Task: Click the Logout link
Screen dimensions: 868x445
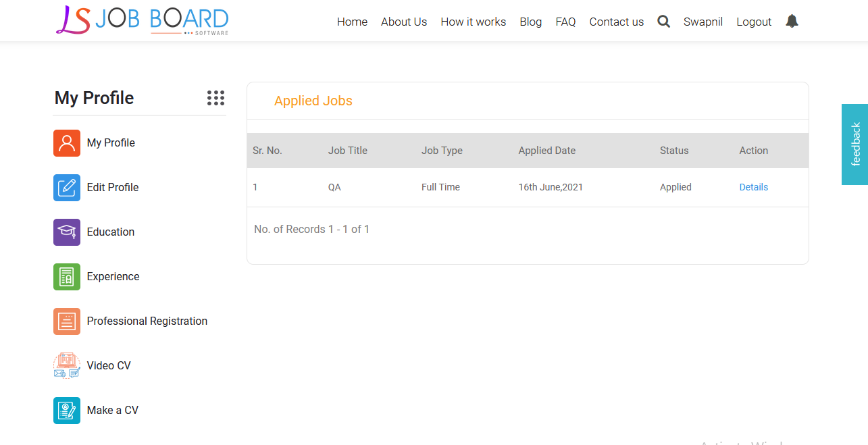Action: [754, 22]
